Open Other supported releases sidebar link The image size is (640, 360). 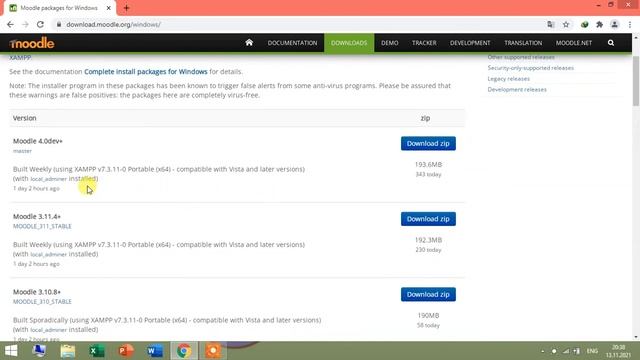point(521,57)
